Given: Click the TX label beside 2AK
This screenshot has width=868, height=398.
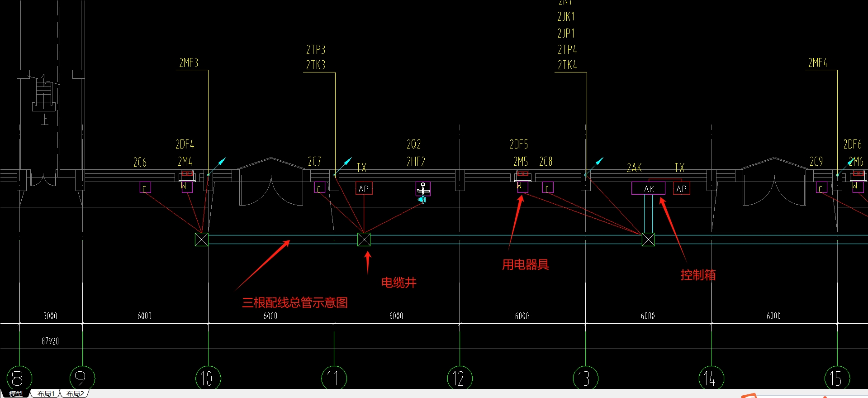Looking at the screenshot, I should (679, 168).
